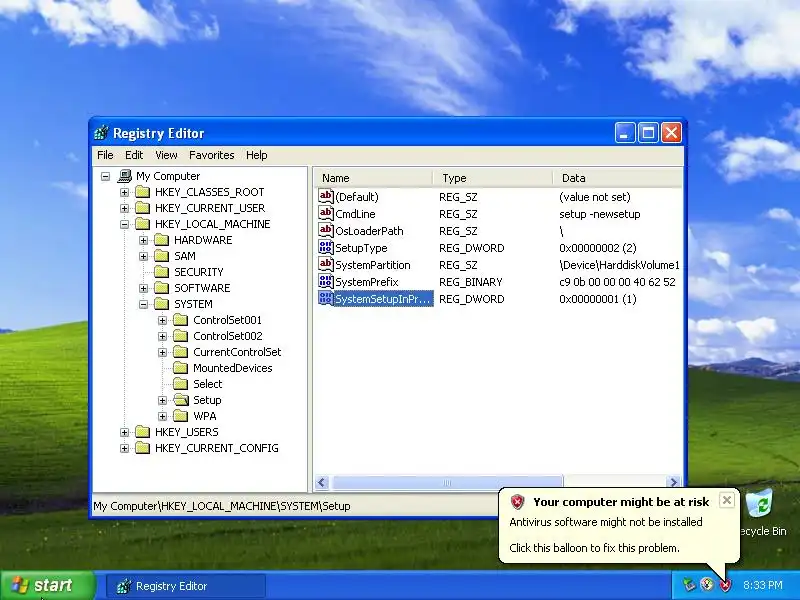
Task: Expand the HKEY_CLASSES_ROOT branch
Action: [x=124, y=192]
